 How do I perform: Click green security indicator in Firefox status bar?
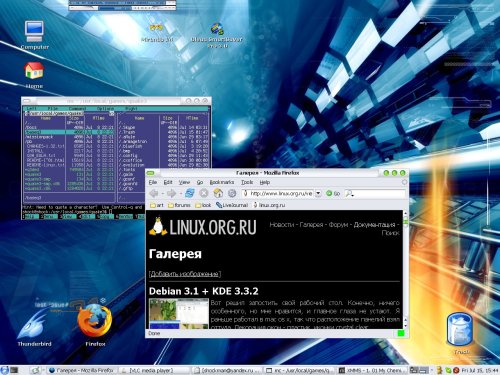pyautogui.click(x=401, y=333)
